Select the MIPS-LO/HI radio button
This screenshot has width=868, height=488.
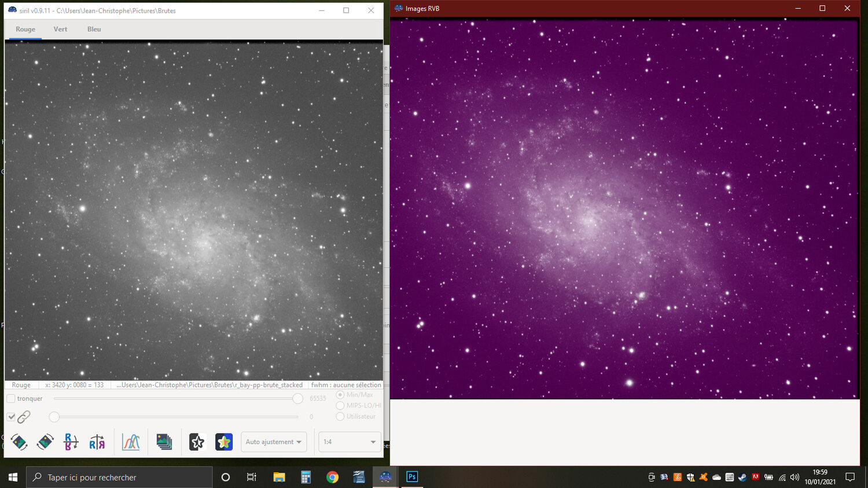[340, 406]
